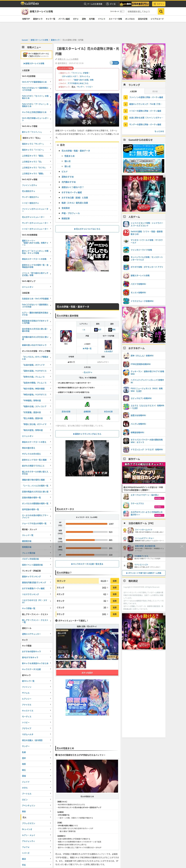The height and width of the screenshot is (868, 186).
Task: Click the 花火 header banner image
Action: (87, 110)
